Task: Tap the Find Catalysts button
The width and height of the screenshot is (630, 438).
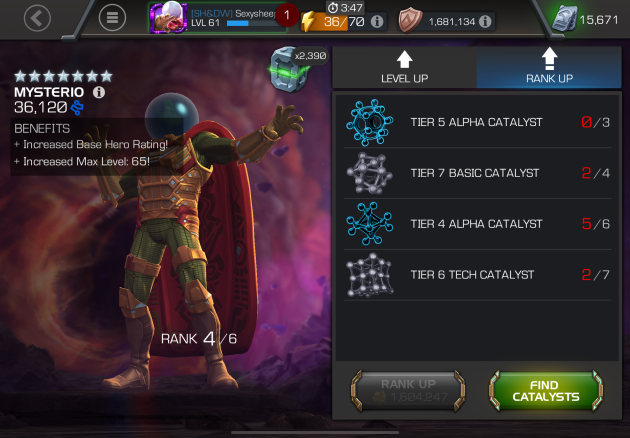Action: 546,391
